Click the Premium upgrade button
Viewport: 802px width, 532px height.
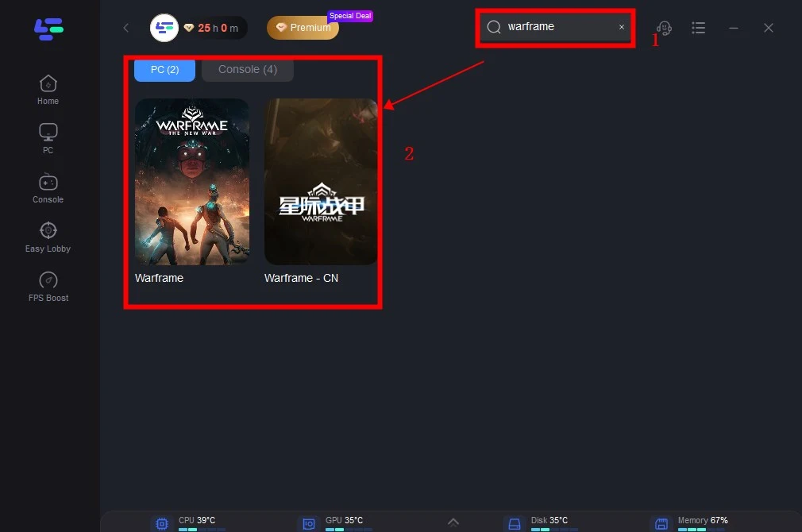click(303, 28)
